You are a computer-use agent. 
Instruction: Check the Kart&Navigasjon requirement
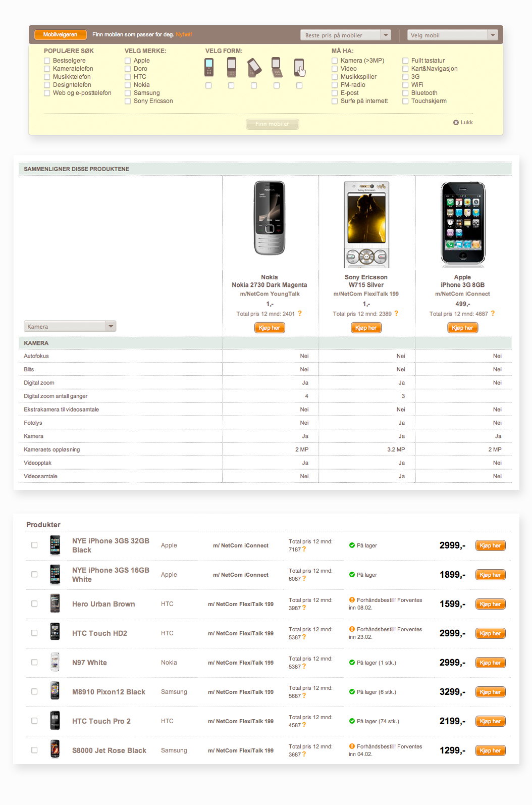pyautogui.click(x=405, y=69)
